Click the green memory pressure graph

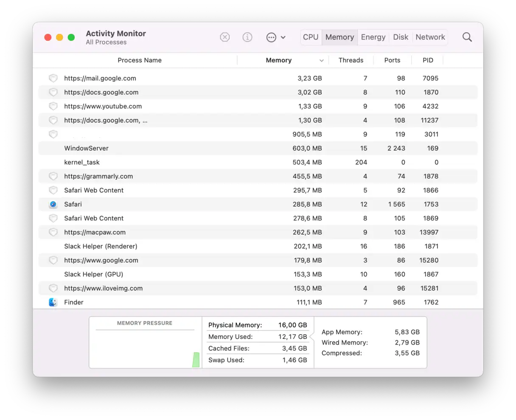[196, 359]
